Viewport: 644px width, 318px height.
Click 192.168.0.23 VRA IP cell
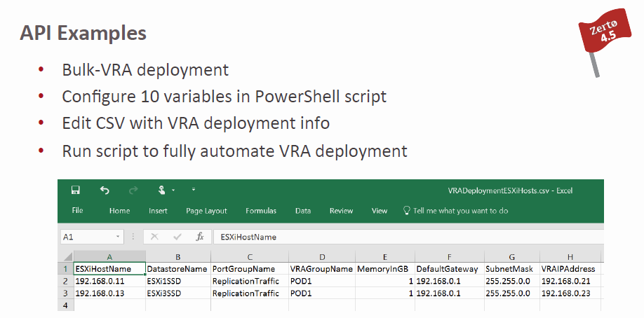(x=570, y=293)
